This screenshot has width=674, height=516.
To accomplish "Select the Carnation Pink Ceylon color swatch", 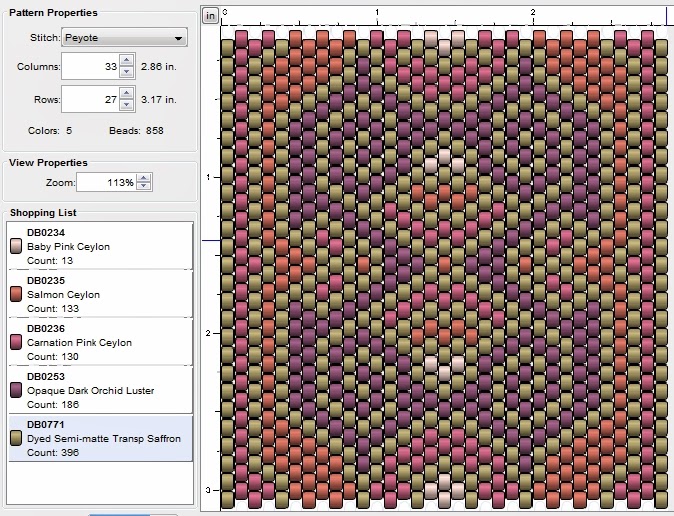I will tap(16, 342).
